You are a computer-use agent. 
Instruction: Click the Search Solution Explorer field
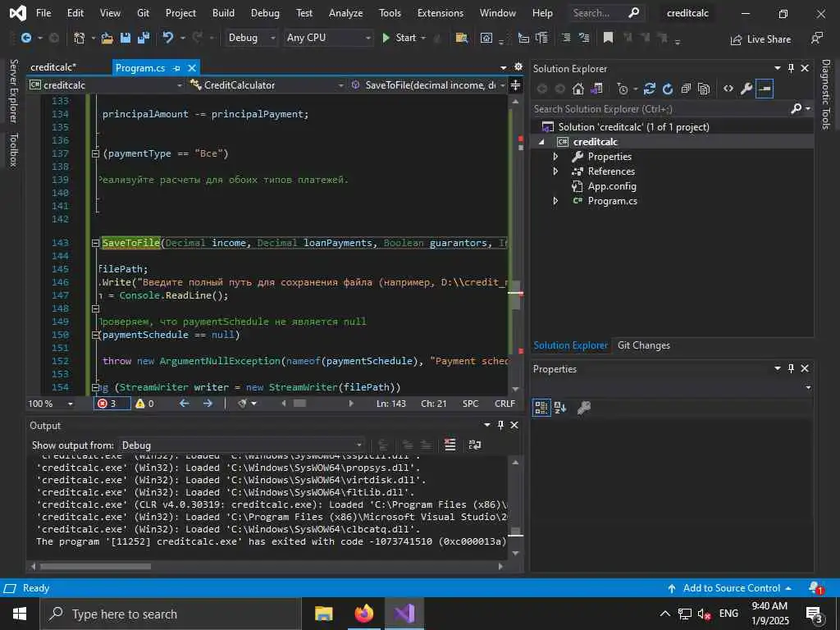click(x=661, y=109)
